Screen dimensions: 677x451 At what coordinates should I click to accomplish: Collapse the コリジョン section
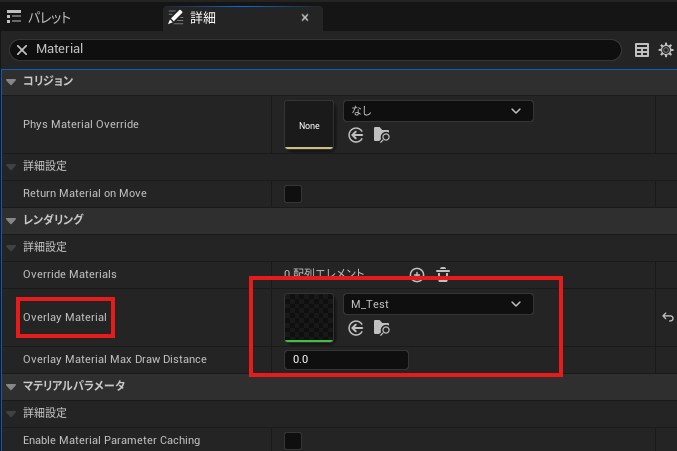(11, 80)
